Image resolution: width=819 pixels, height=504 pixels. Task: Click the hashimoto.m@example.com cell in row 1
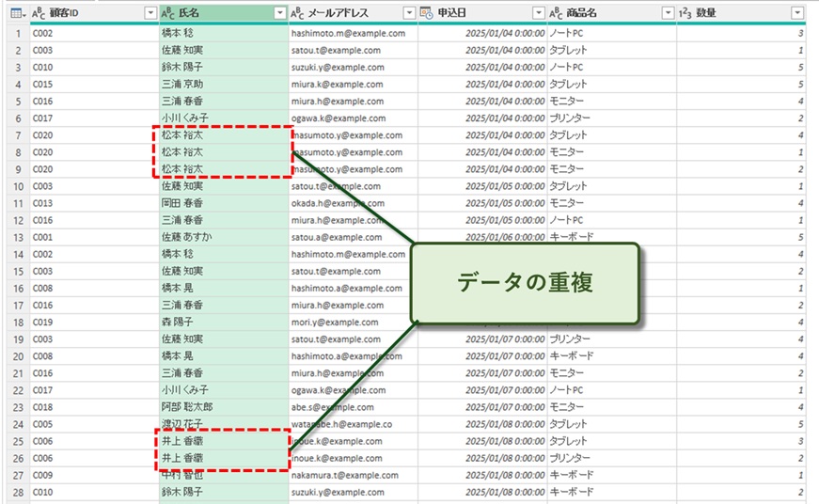pyautogui.click(x=348, y=33)
